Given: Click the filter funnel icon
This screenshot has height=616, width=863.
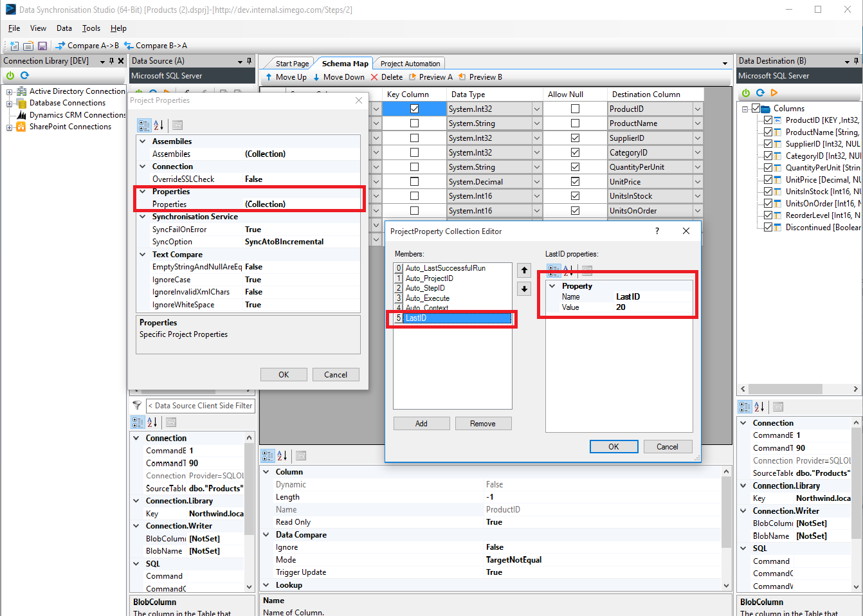Looking at the screenshot, I should 137,405.
